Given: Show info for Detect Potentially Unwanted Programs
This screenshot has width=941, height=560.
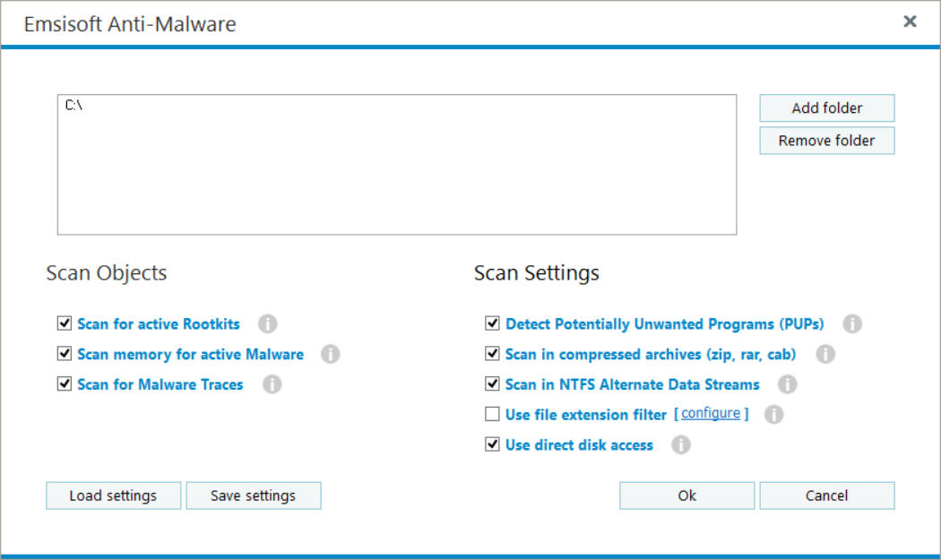Looking at the screenshot, I should 852,324.
